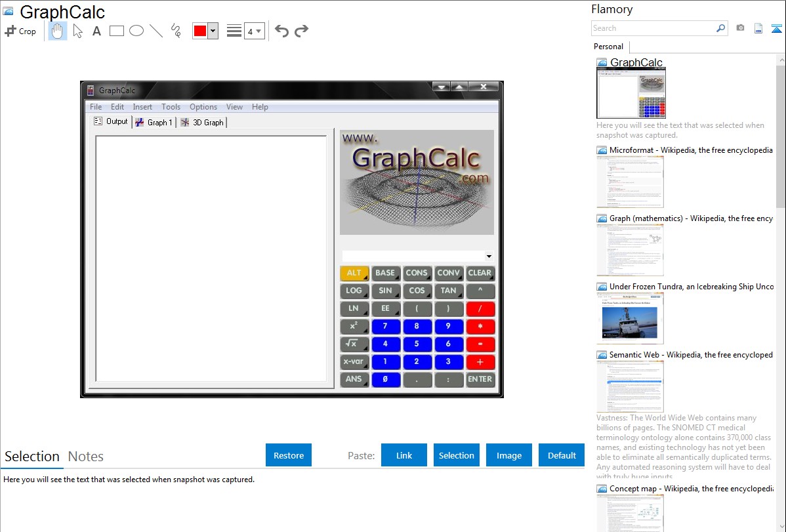Click the CONS calculator key
The image size is (786, 532).
tap(417, 274)
